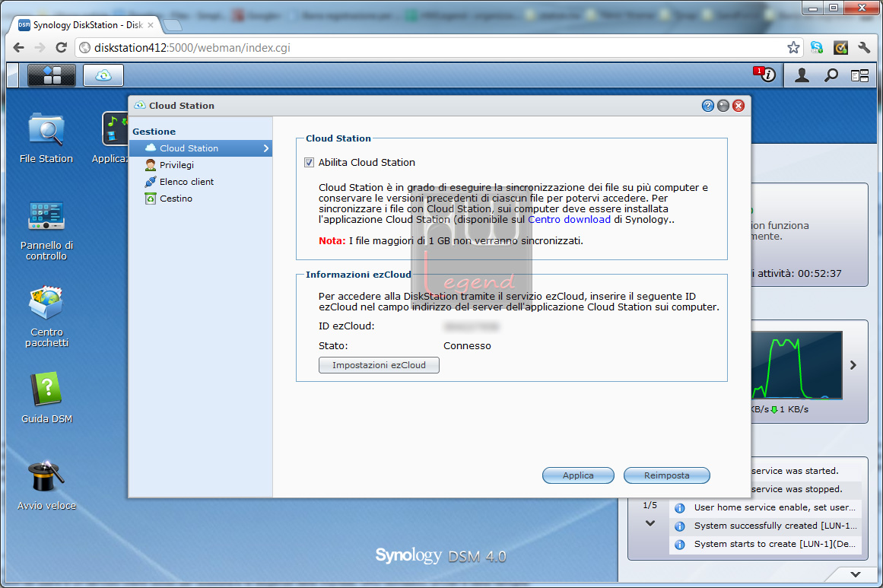Open DSM search magnifier icon

click(x=831, y=75)
